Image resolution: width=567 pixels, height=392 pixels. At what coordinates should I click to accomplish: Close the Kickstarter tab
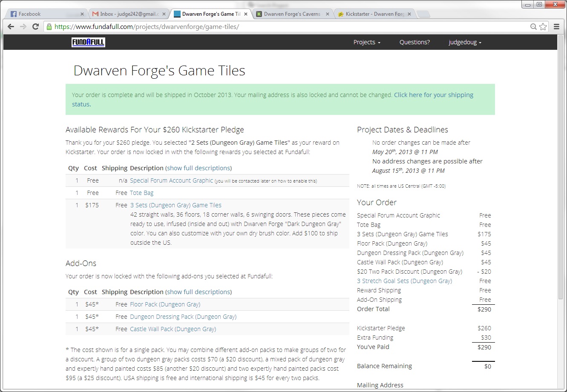tap(409, 14)
